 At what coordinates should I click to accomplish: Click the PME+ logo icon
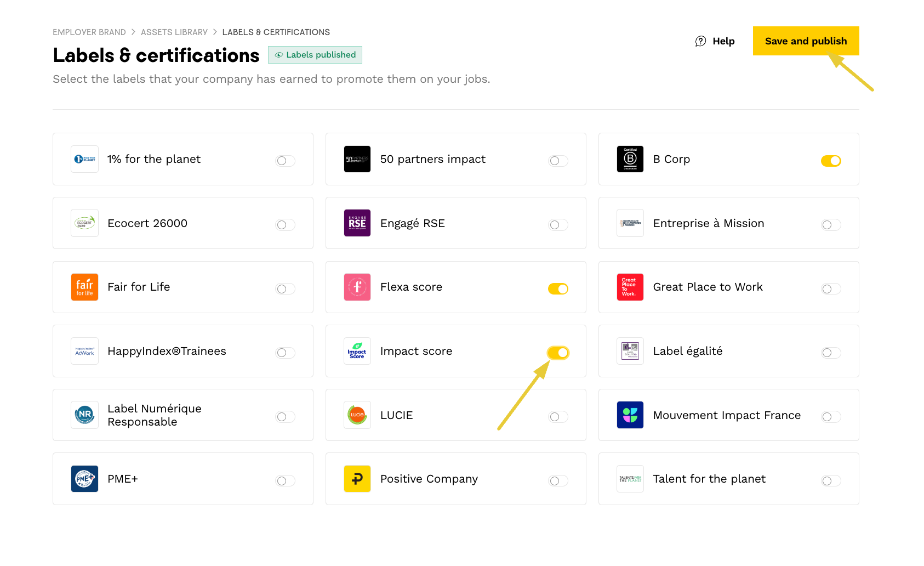84,479
